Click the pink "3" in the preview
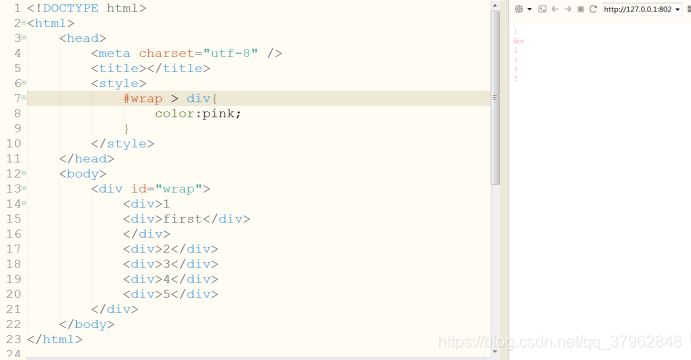 point(515,59)
